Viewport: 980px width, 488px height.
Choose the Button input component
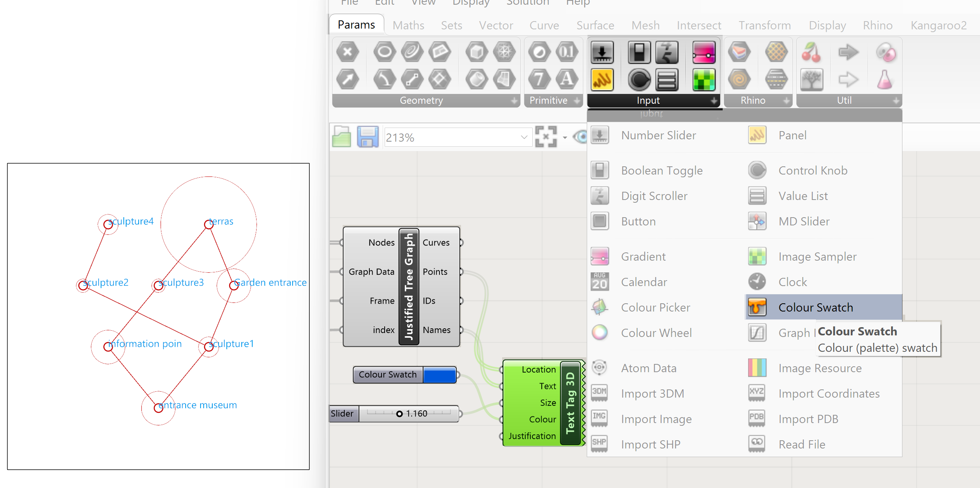(638, 221)
